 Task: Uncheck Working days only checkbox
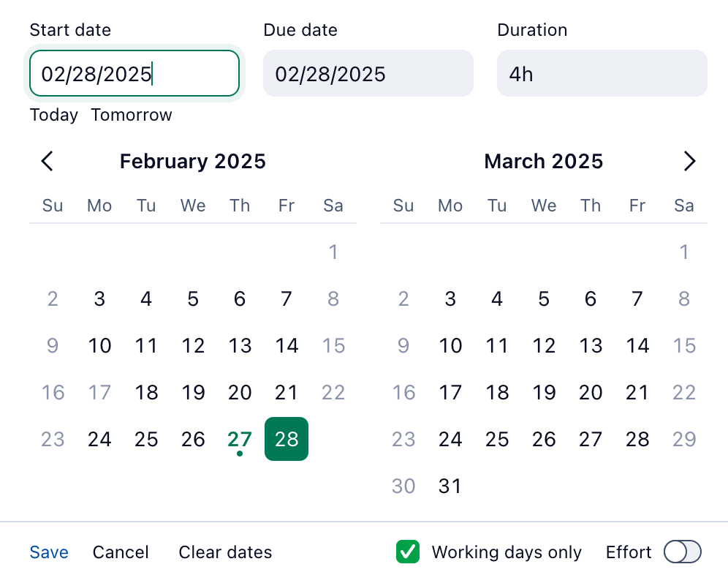pyautogui.click(x=407, y=552)
